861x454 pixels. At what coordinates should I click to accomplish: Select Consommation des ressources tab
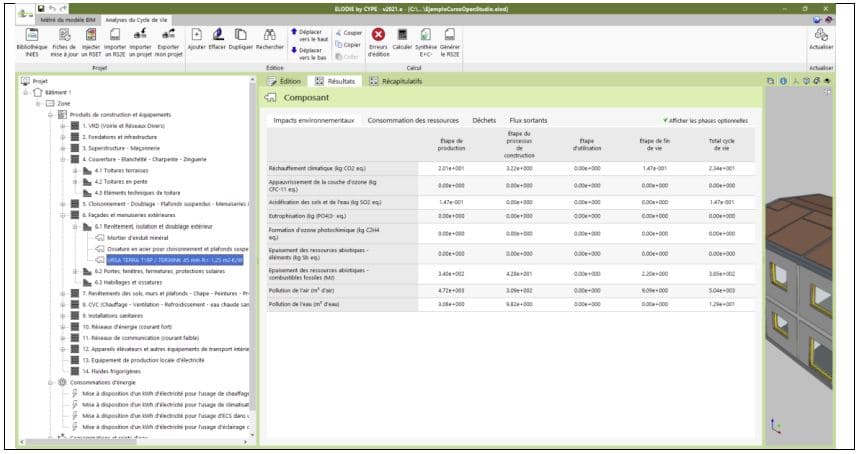click(x=413, y=120)
